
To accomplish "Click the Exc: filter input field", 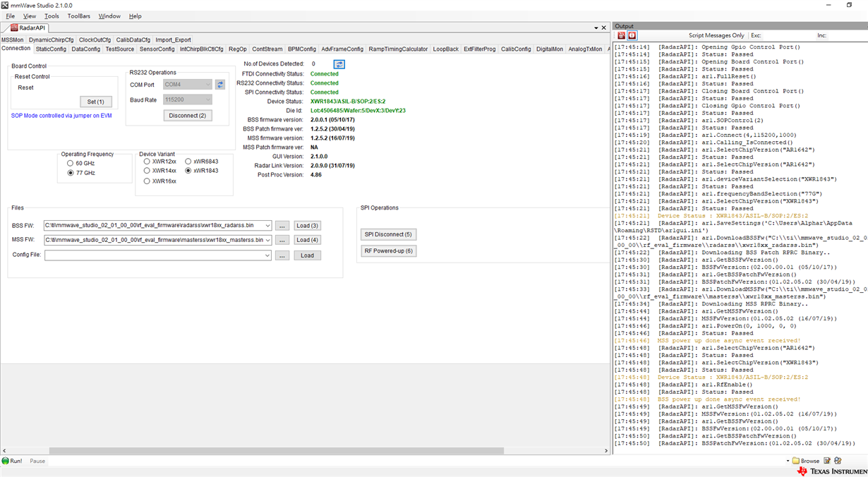I will (x=789, y=35).
